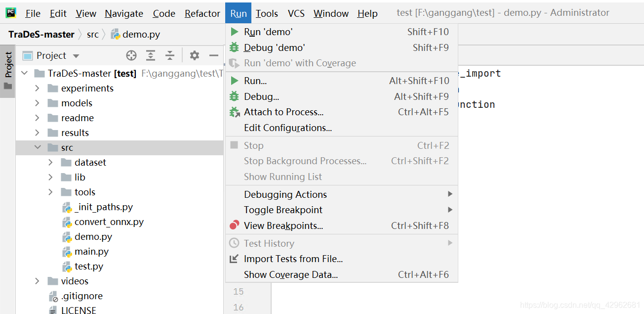Hide the Project panel with minus icon

pos(214,55)
